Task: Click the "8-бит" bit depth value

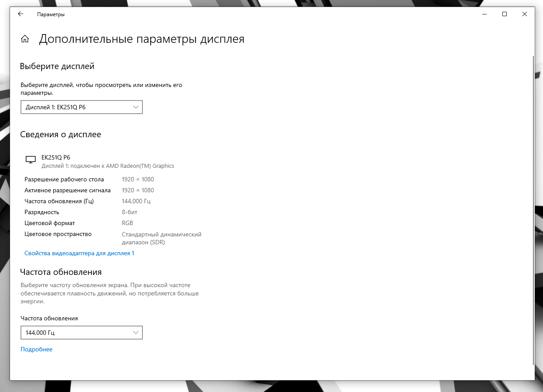Action: [x=130, y=212]
